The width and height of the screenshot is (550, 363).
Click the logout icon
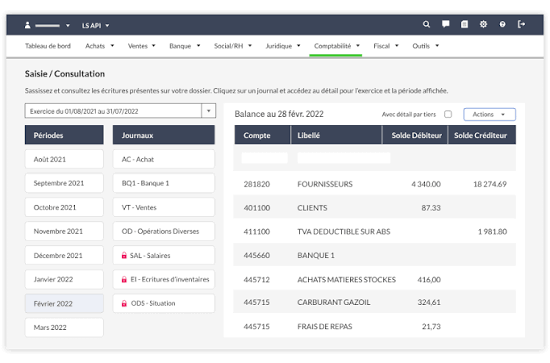pos(522,24)
